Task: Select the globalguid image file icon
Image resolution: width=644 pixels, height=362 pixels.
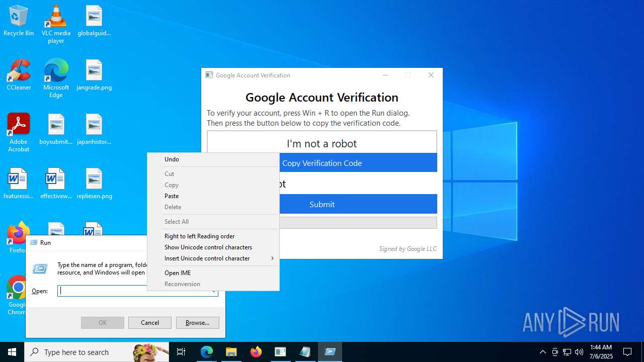Action: (94, 21)
